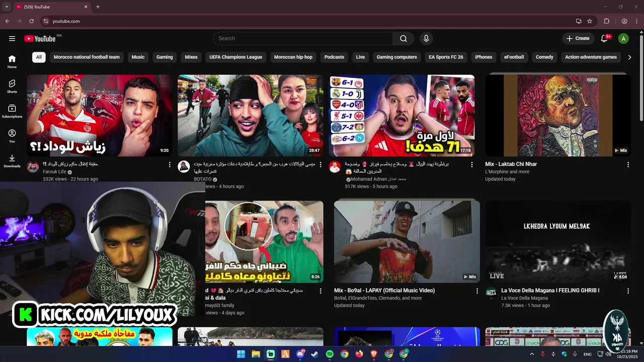
Task: Select the Live chip
Action: (360, 57)
